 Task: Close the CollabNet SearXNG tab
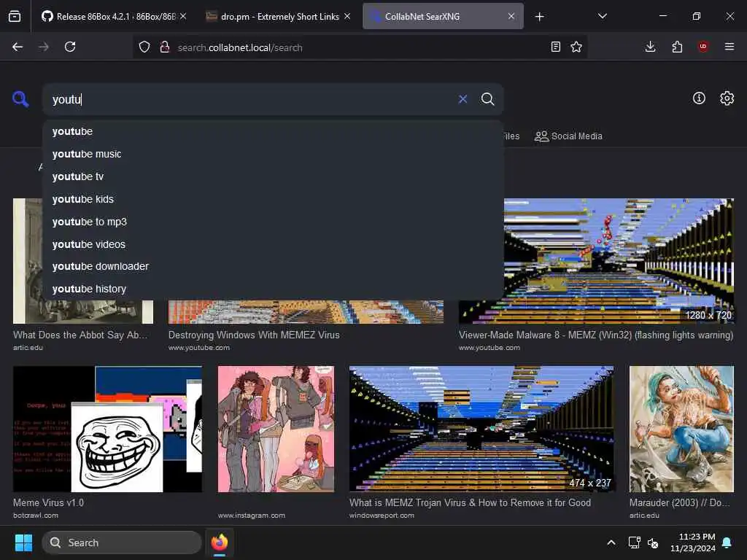pyautogui.click(x=511, y=16)
